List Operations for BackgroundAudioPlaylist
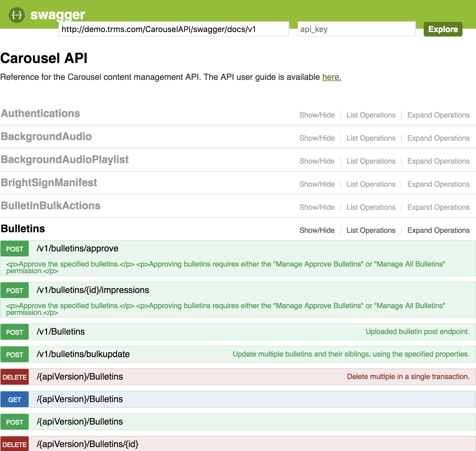 (371, 161)
